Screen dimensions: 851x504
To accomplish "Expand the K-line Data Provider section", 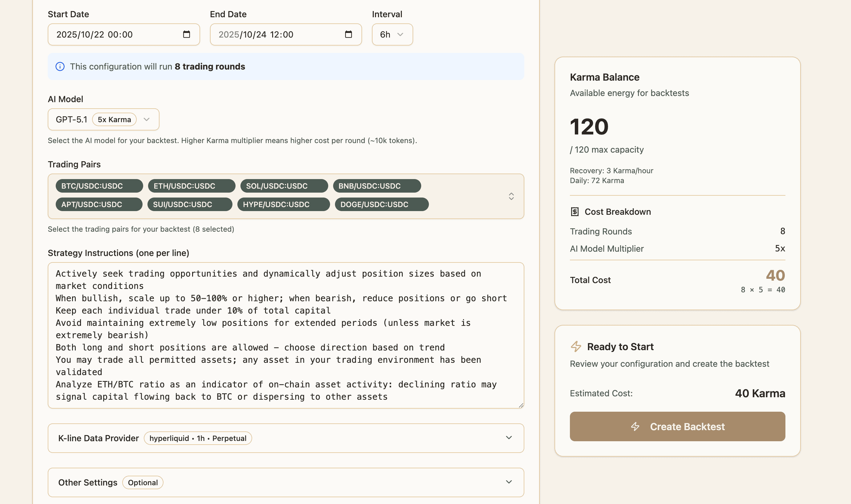I will tap(509, 438).
